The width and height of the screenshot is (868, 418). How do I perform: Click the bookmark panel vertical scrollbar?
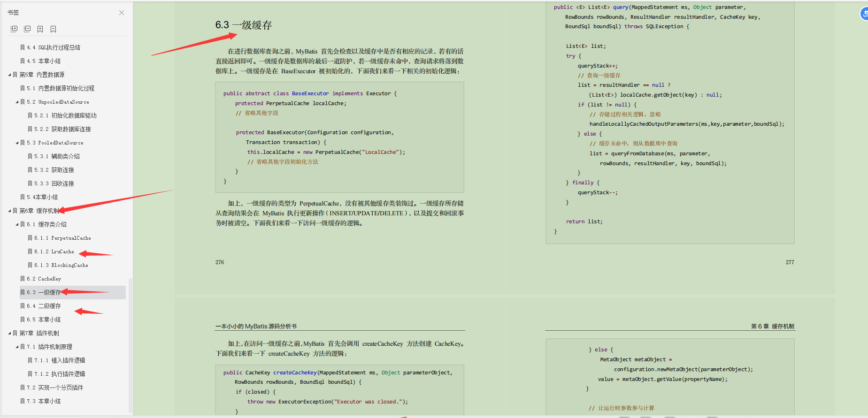[x=131, y=346]
